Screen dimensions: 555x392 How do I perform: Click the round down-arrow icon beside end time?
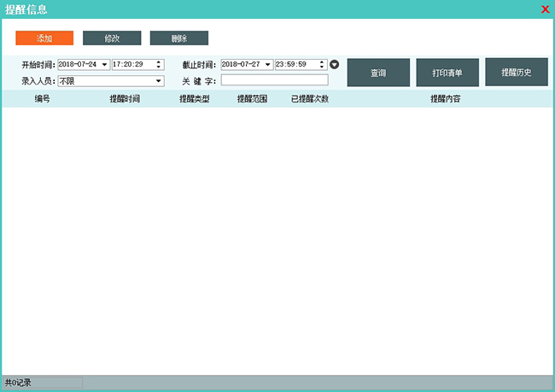point(335,65)
